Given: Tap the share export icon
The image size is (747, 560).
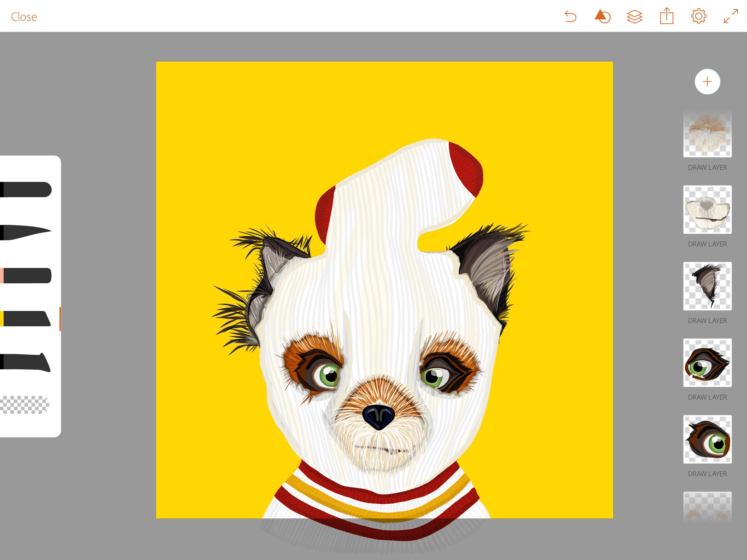Looking at the screenshot, I should click(x=666, y=16).
